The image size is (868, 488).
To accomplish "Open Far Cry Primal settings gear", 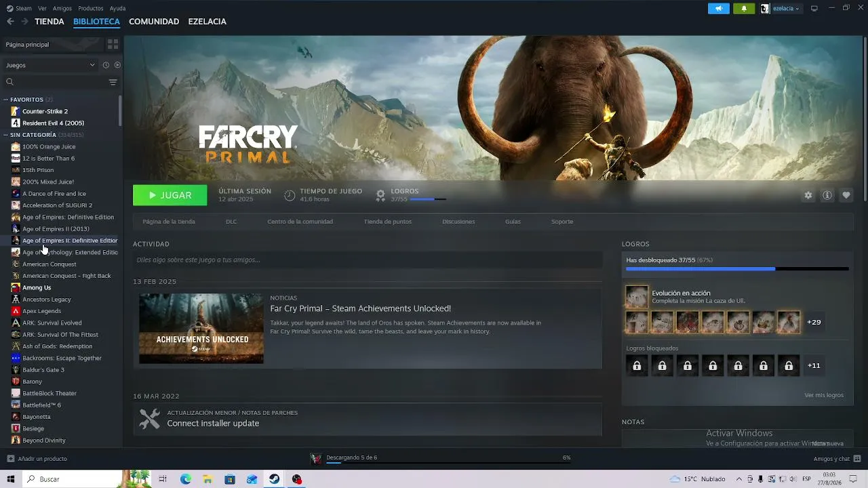I will [x=808, y=195].
